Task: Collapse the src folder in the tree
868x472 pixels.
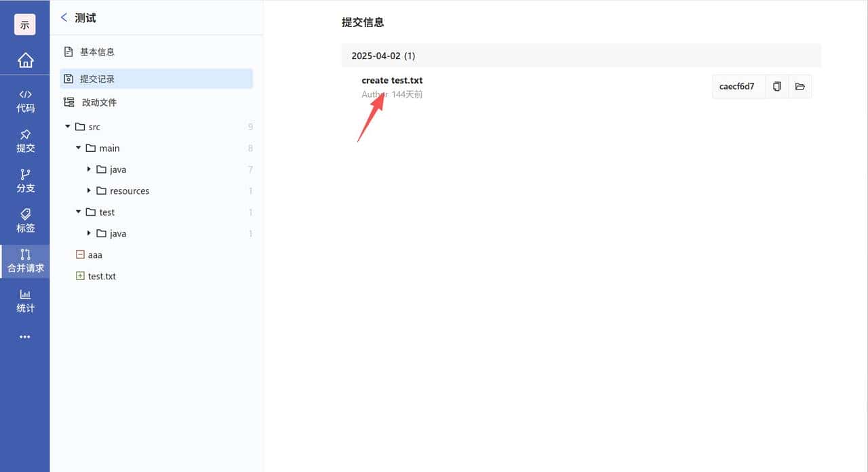Action: click(x=67, y=126)
